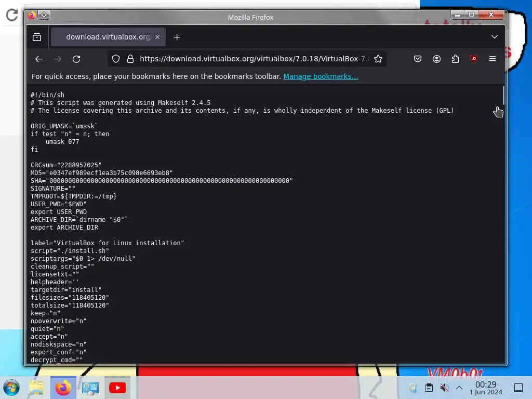Click the SIGNATURE="" line
The width and height of the screenshot is (532, 399).
pyautogui.click(x=53, y=189)
